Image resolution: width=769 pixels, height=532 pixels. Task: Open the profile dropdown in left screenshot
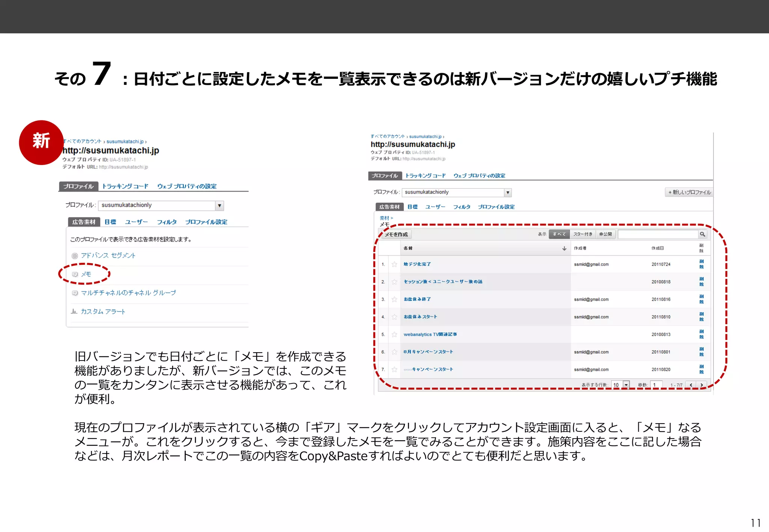click(220, 206)
